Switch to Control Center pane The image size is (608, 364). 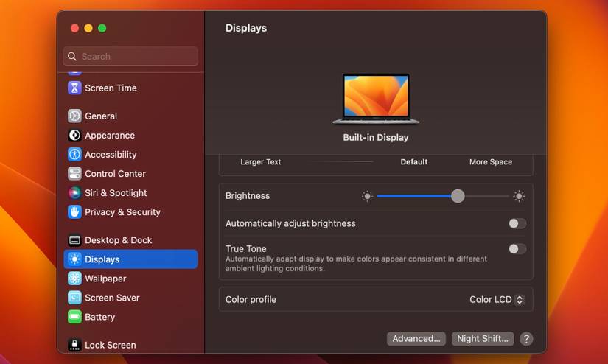tap(115, 174)
